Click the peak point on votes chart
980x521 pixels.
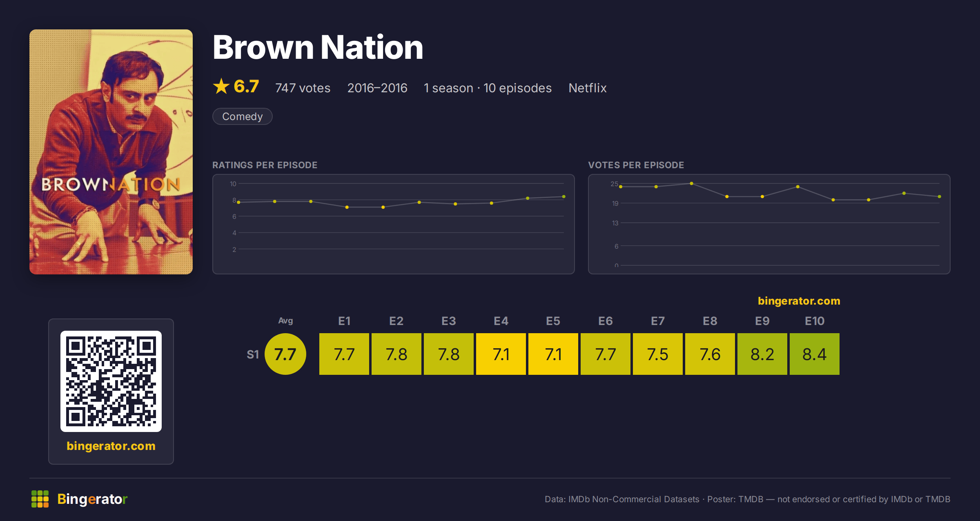pos(691,183)
